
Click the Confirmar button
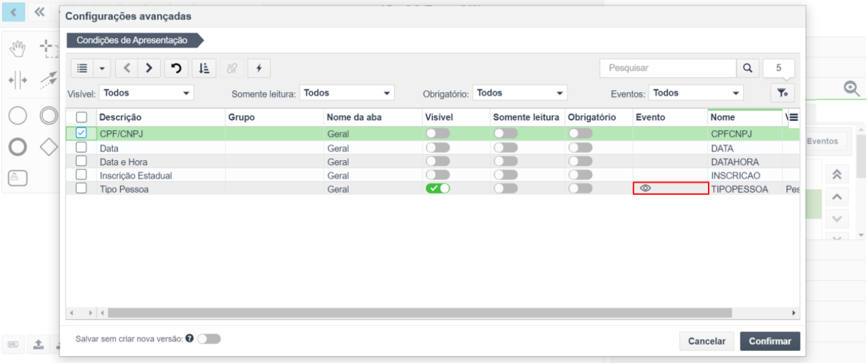click(770, 341)
